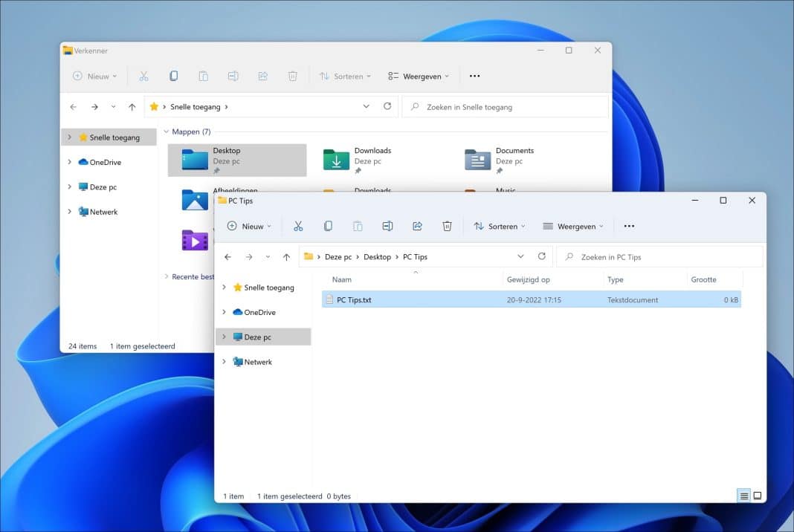Select the PC Tips.txt file
This screenshot has height=532, width=794.
click(x=357, y=299)
